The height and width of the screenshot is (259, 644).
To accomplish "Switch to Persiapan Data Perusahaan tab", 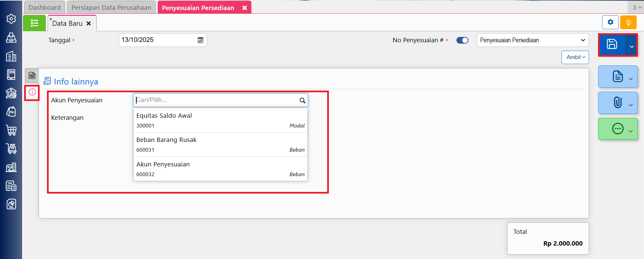I will coord(111,7).
